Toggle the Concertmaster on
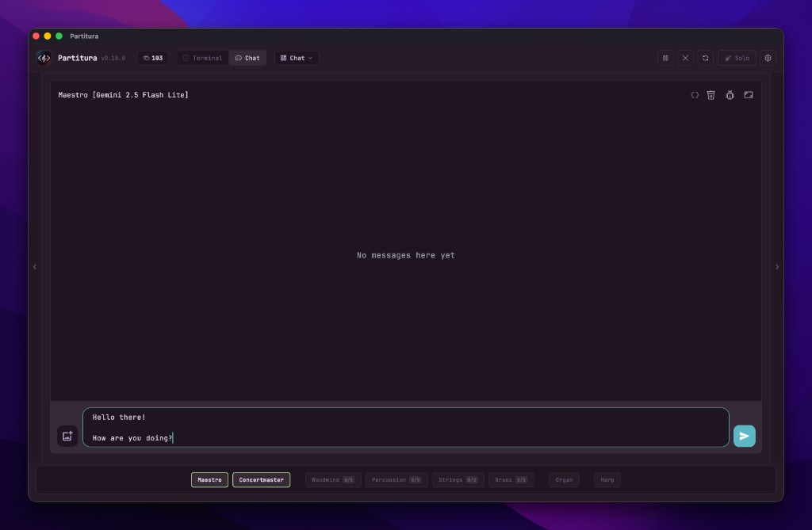Viewport: 812px width, 530px height. point(261,479)
